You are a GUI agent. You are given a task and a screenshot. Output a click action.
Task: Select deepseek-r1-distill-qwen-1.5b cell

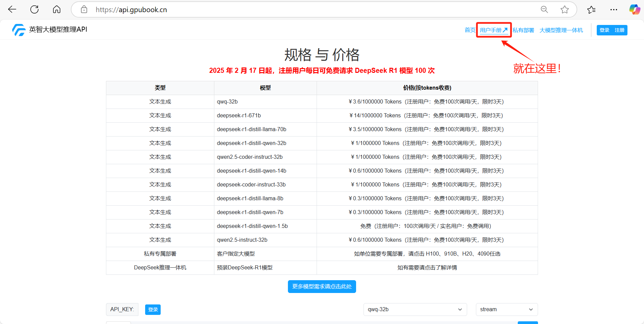pyautogui.click(x=265, y=226)
